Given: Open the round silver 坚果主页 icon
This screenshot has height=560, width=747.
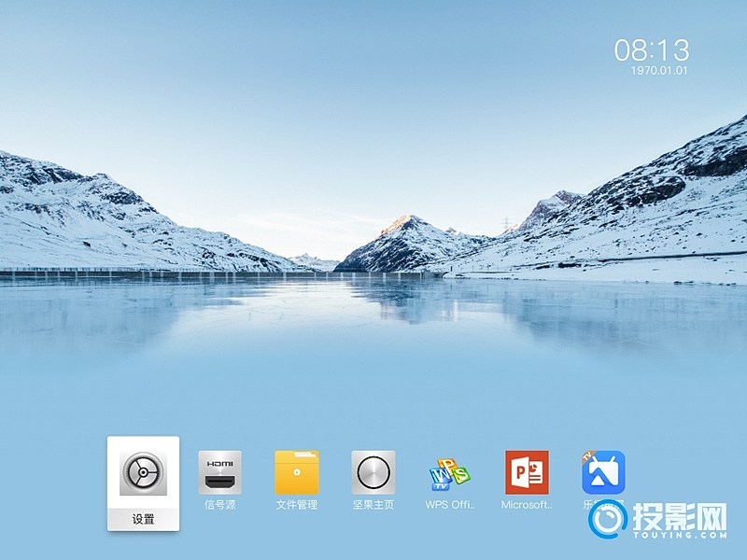Looking at the screenshot, I should 373,472.
